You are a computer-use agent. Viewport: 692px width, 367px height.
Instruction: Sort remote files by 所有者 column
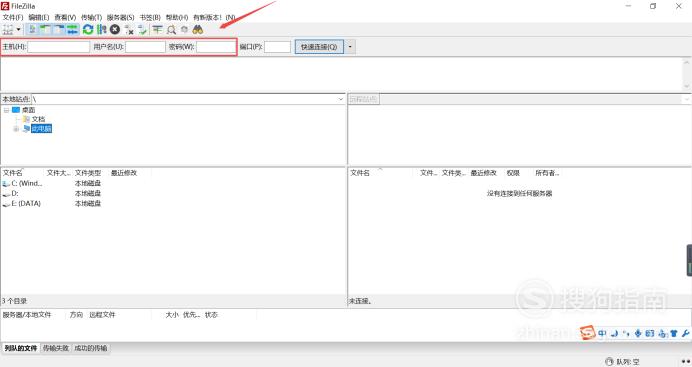coord(547,173)
